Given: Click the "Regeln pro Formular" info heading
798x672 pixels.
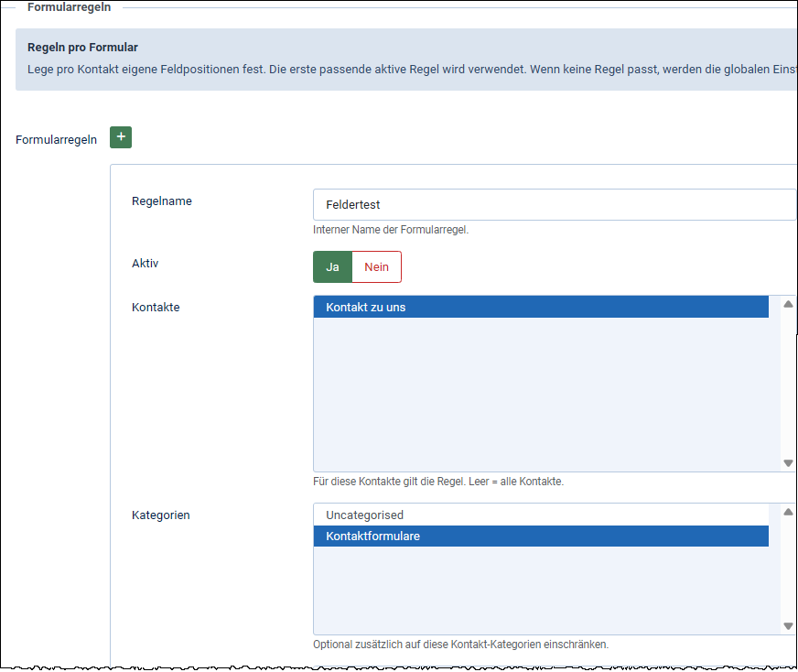Looking at the screenshot, I should pyautogui.click(x=82, y=48).
